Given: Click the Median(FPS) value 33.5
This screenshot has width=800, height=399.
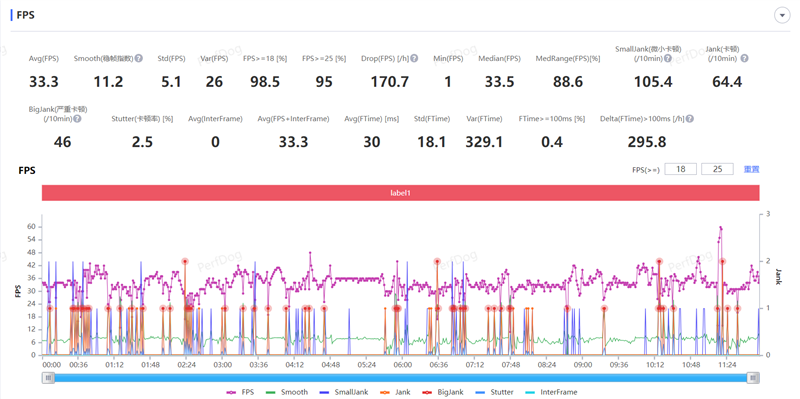Looking at the screenshot, I should point(499,82).
